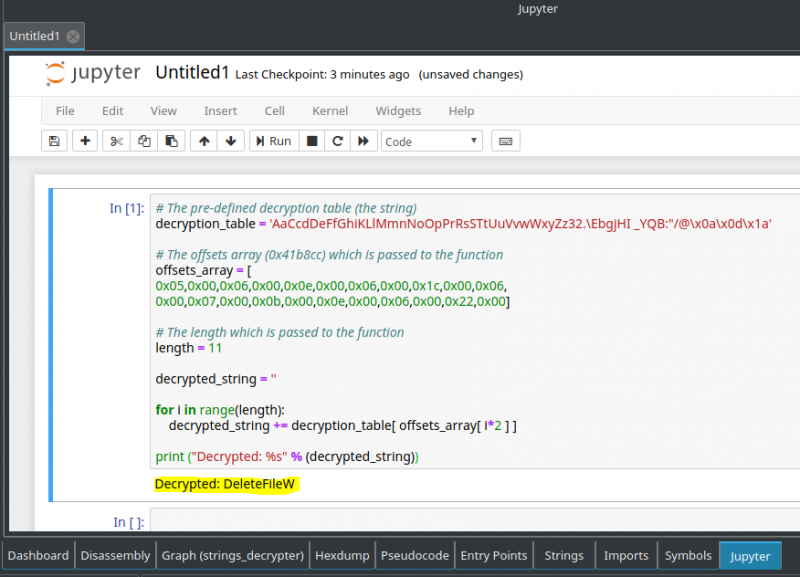The width and height of the screenshot is (800, 577).
Task: Rename notebook by clicking Untitled1 title
Action: (193, 72)
